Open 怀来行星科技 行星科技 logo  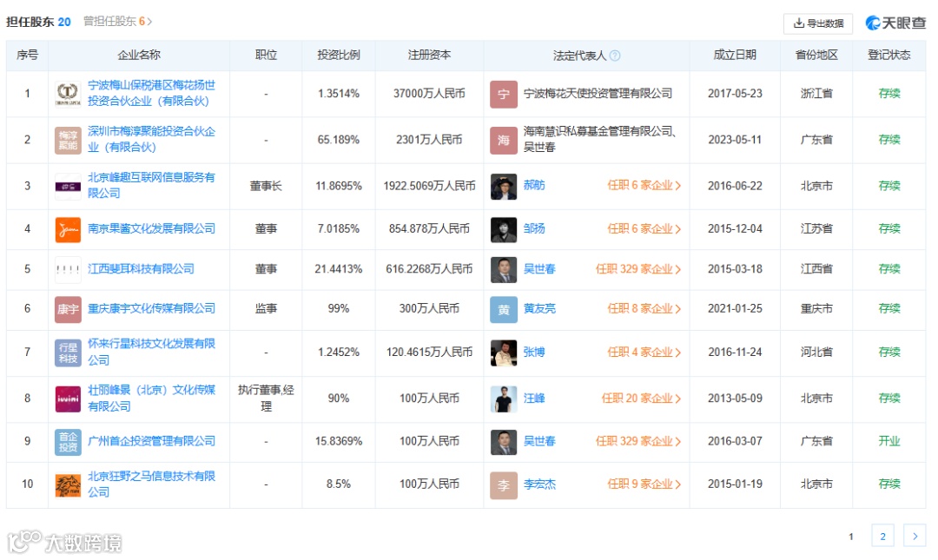tap(69, 352)
